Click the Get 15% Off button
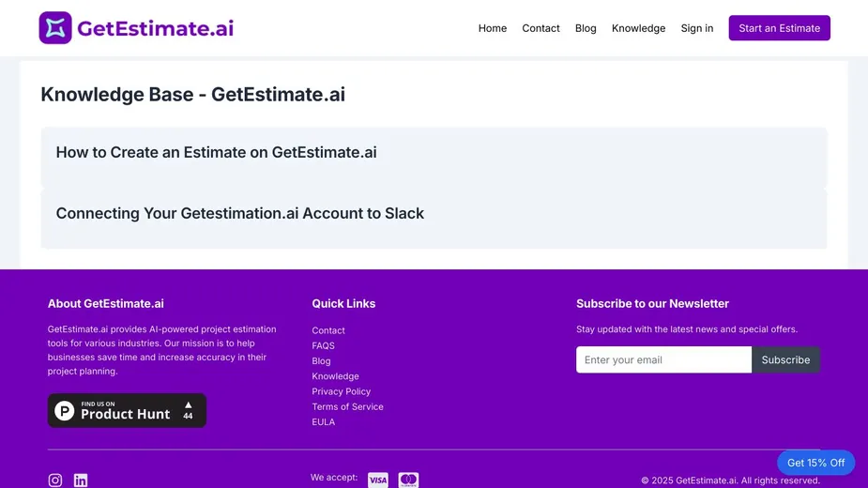Image resolution: width=868 pixels, height=488 pixels. (815, 463)
